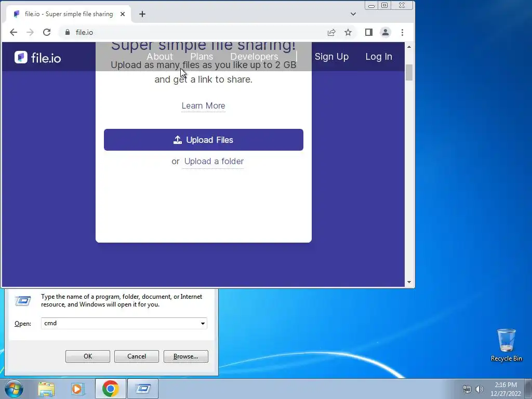Open Windows Explorer from the taskbar

[46, 389]
